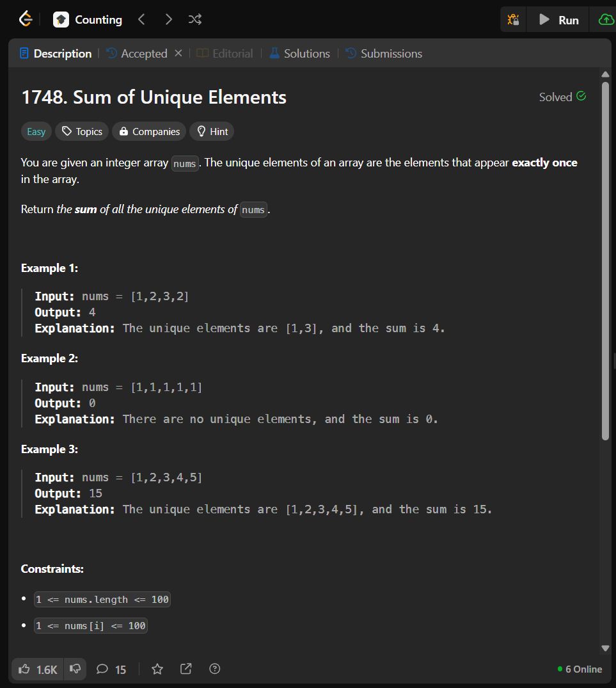Go to the next problem arrow

point(168,20)
